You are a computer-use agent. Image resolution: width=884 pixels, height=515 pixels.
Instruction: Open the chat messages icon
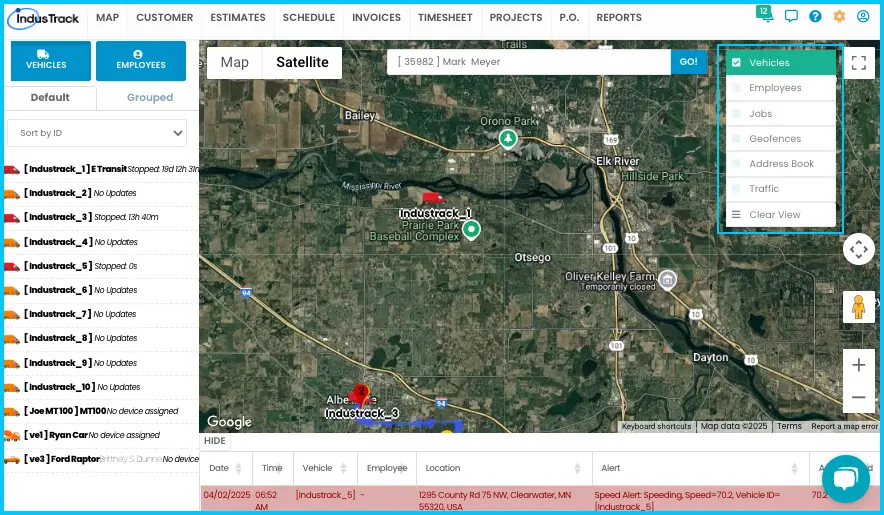[791, 16]
